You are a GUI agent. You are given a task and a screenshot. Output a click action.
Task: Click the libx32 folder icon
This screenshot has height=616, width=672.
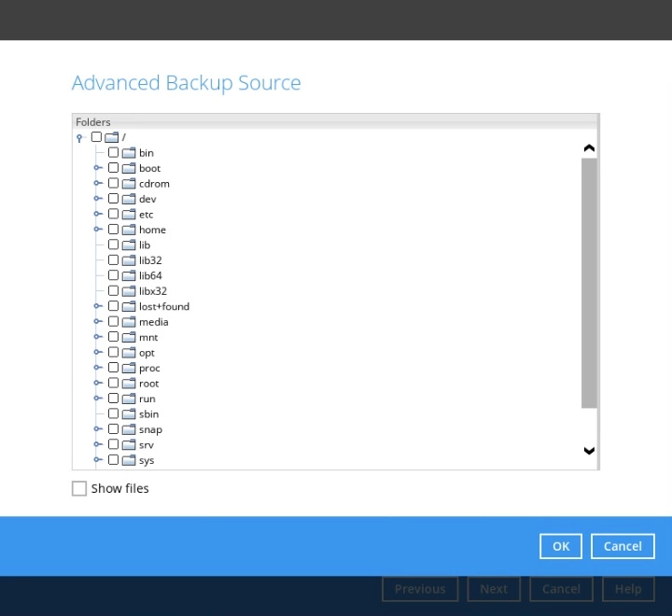tap(129, 291)
